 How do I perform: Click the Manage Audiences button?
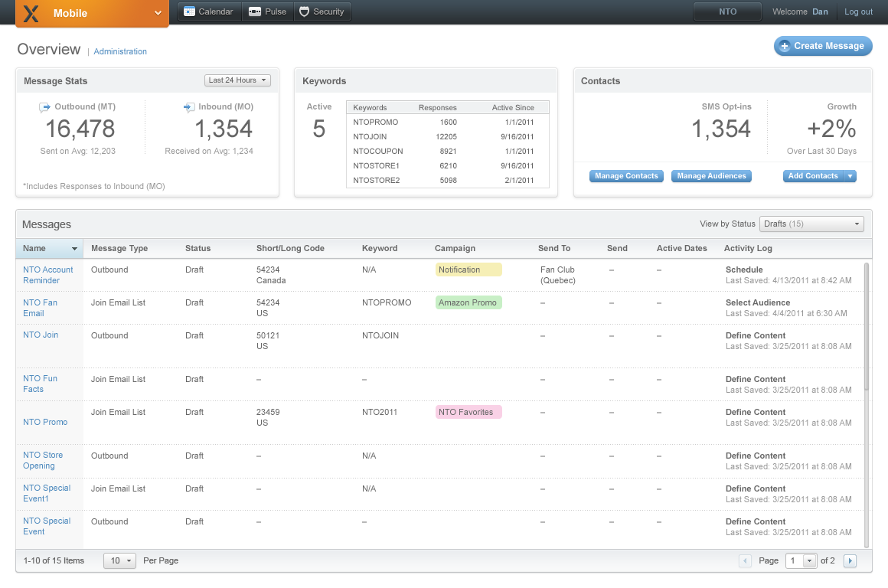click(x=711, y=176)
